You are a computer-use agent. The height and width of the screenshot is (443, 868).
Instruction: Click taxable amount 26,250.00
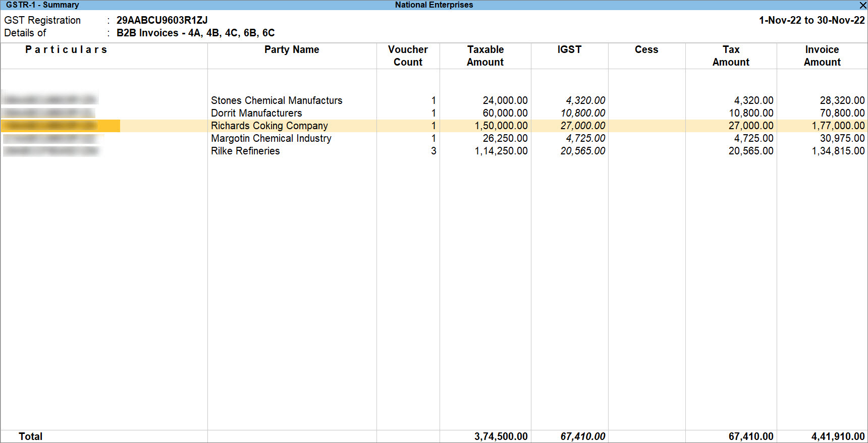tap(505, 138)
